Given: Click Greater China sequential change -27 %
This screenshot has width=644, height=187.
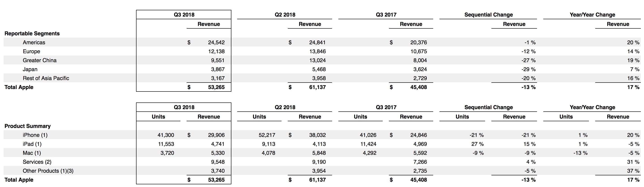Looking at the screenshot, I should tap(528, 60).
